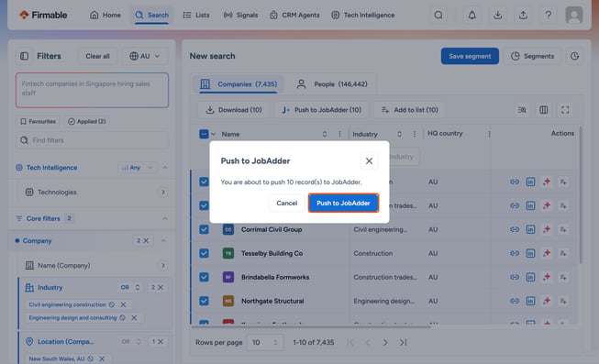The width and height of the screenshot is (599, 364).
Task: Add Northgate Structural to list icon
Action: [x=562, y=301]
